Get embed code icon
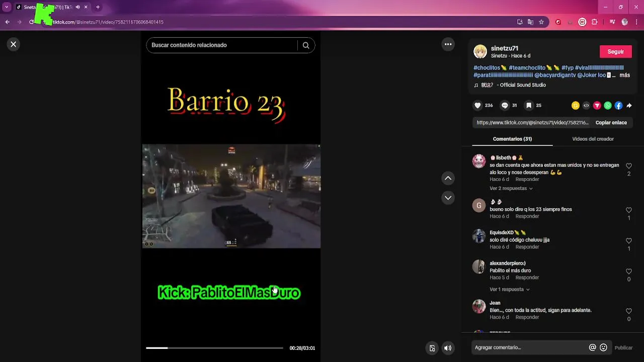 pos(586,106)
